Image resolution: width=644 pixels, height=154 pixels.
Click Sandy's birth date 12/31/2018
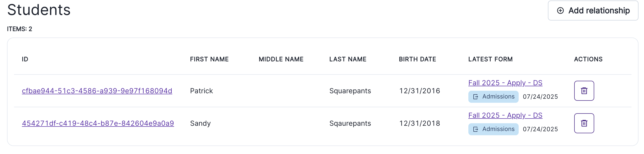coord(420,123)
